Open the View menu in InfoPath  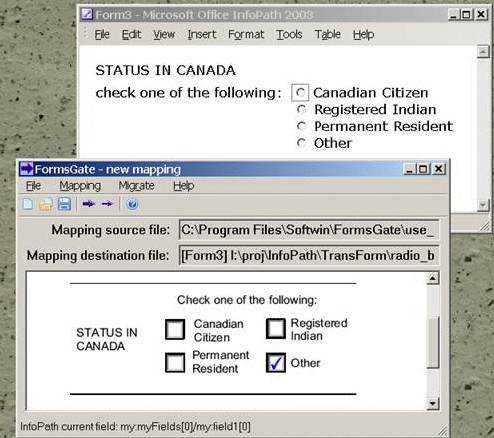pyautogui.click(x=164, y=34)
